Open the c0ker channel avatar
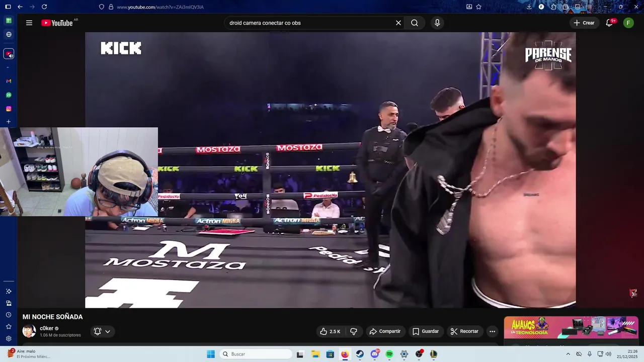The image size is (644, 362). tap(29, 331)
